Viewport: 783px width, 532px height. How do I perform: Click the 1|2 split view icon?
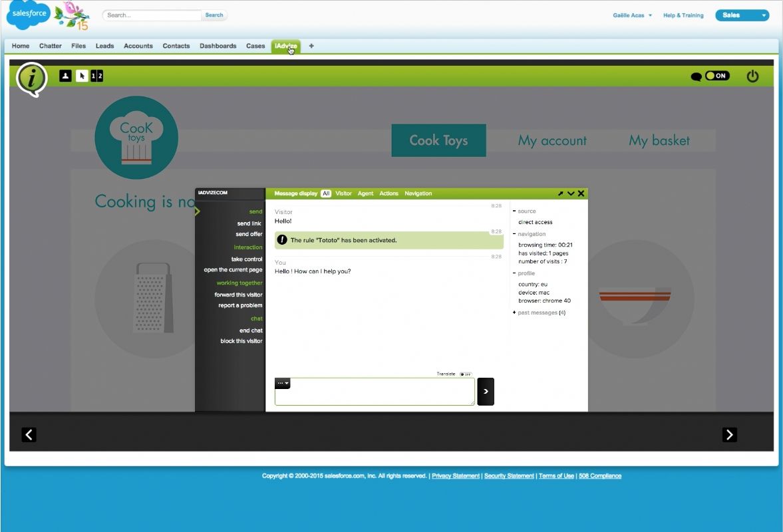(x=97, y=76)
